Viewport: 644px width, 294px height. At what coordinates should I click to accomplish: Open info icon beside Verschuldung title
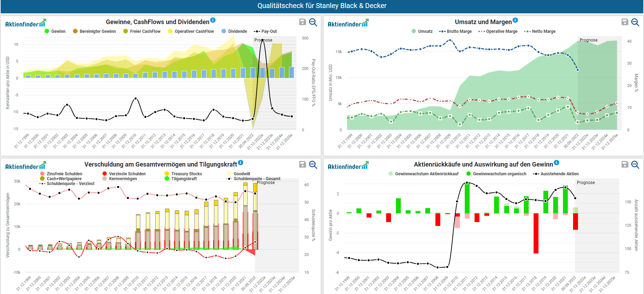click(x=240, y=162)
